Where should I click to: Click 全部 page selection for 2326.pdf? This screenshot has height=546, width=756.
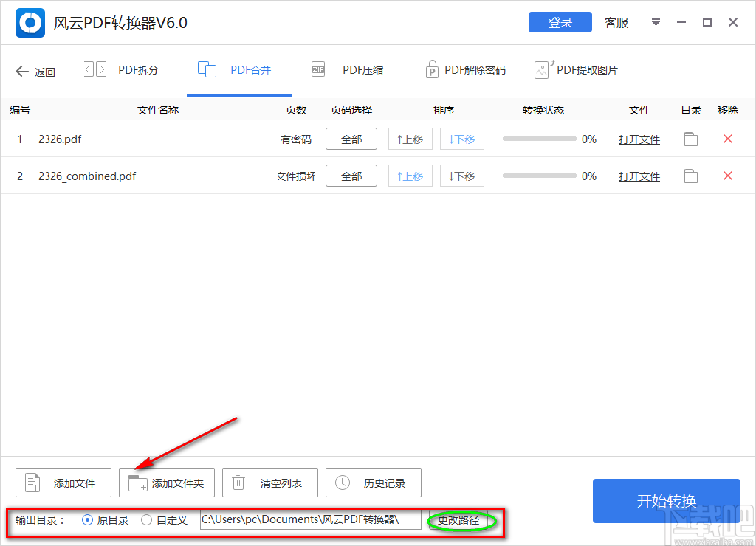tap(351, 139)
